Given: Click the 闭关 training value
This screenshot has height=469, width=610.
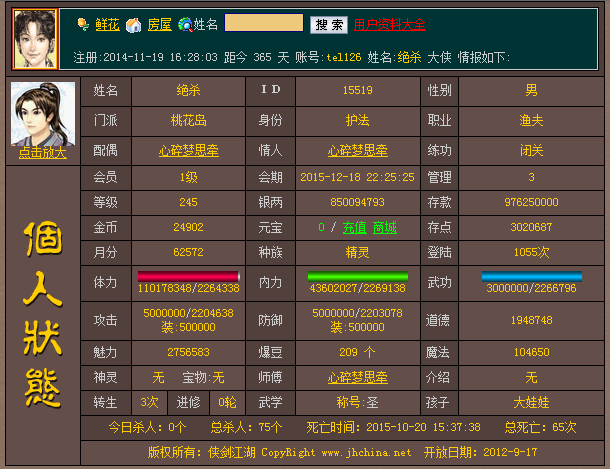Looking at the screenshot, I should (x=531, y=150).
